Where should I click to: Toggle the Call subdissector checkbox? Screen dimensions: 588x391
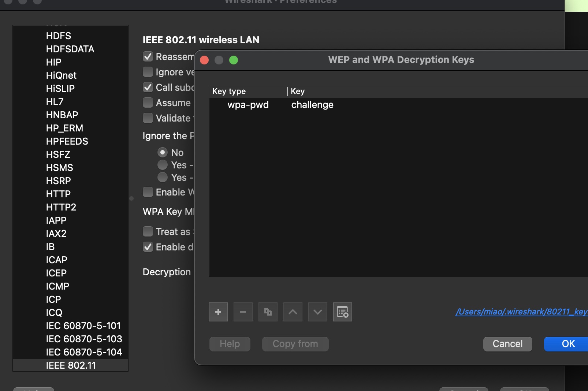point(148,87)
